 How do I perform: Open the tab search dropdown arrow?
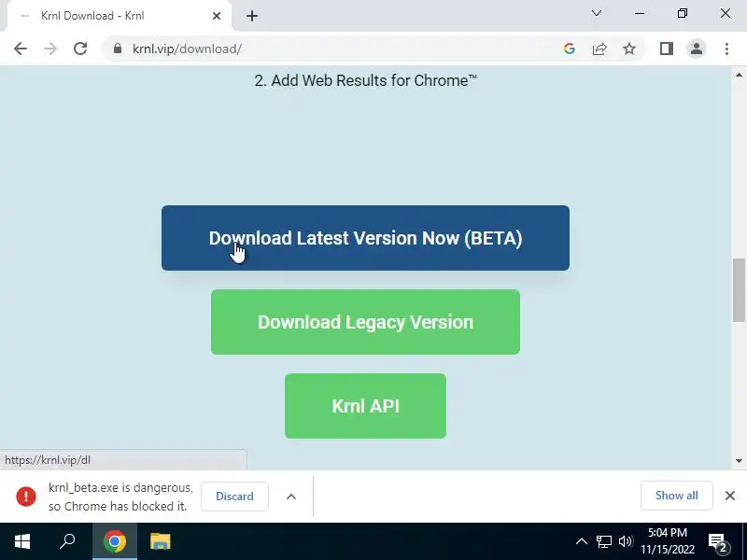click(597, 13)
